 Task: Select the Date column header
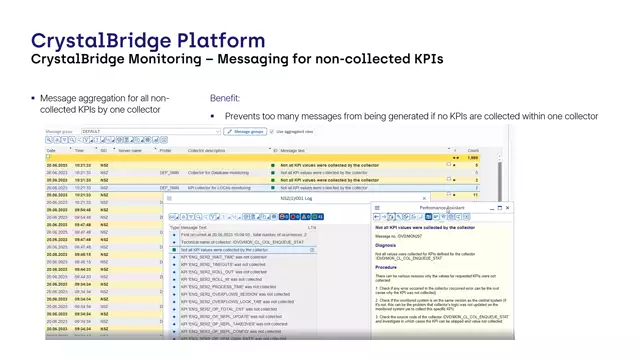51,151
